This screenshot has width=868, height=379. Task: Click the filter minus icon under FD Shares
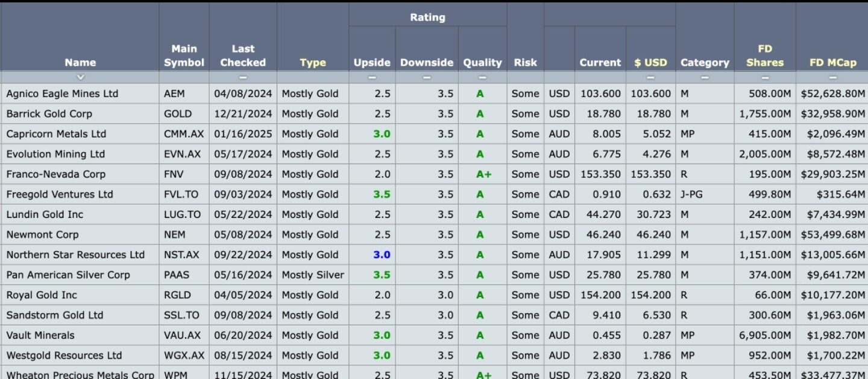765,77
